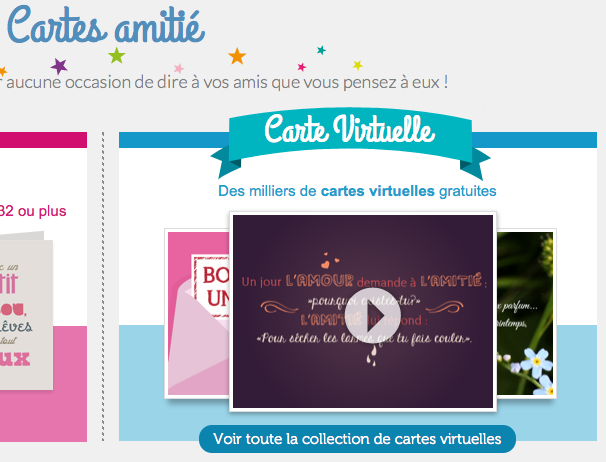This screenshot has height=462, width=606.
Task: Select the 'Carte Virtuelle' ribbon banner
Action: [x=350, y=141]
